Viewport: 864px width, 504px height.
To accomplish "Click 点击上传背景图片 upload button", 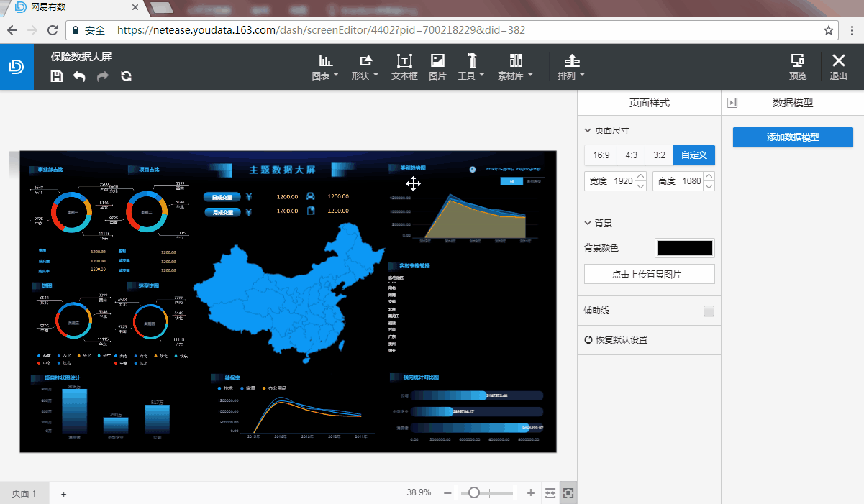I will pos(649,274).
